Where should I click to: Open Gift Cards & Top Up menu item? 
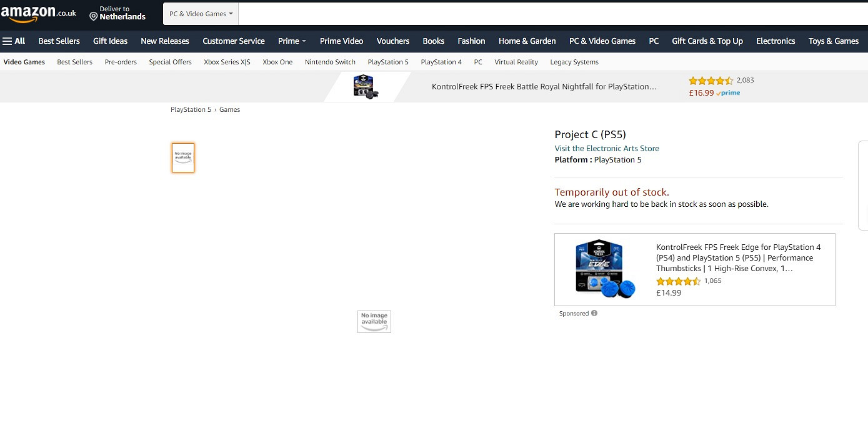point(707,41)
